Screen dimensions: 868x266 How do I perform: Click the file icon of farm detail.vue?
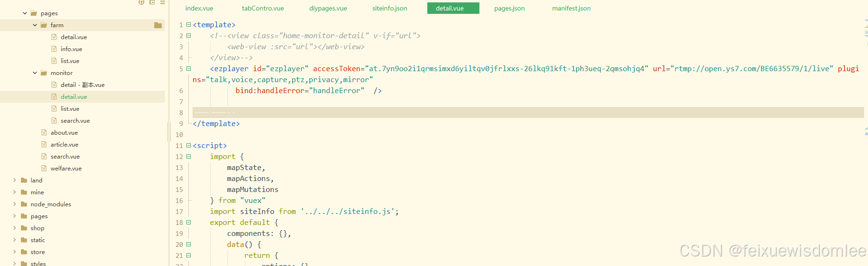(54, 37)
